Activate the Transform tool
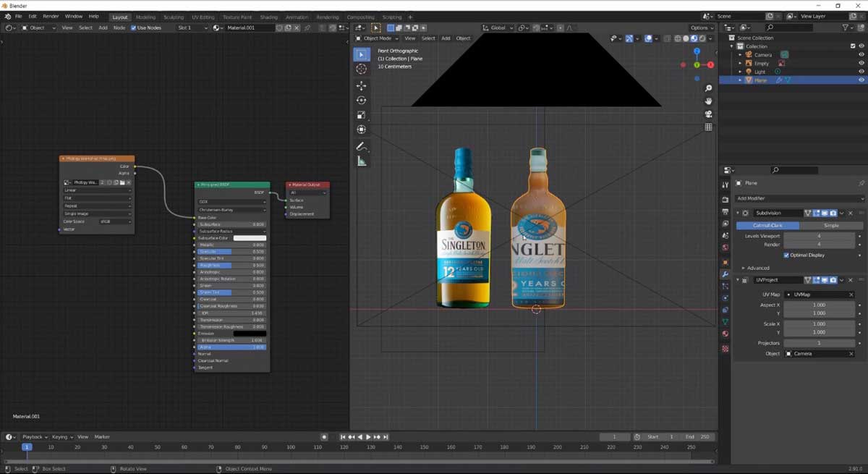The image size is (868, 474). (x=361, y=130)
